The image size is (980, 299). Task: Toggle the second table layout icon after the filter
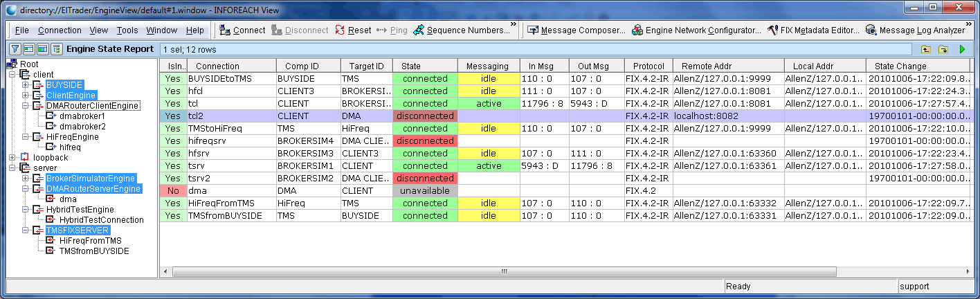pos(42,49)
